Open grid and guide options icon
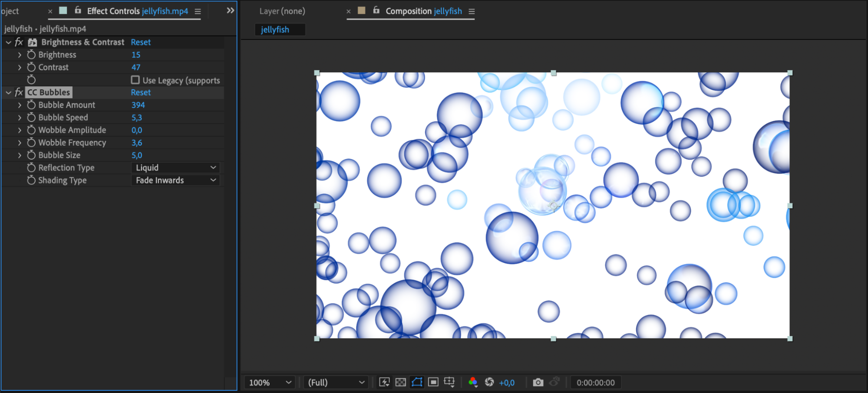 tap(449, 382)
